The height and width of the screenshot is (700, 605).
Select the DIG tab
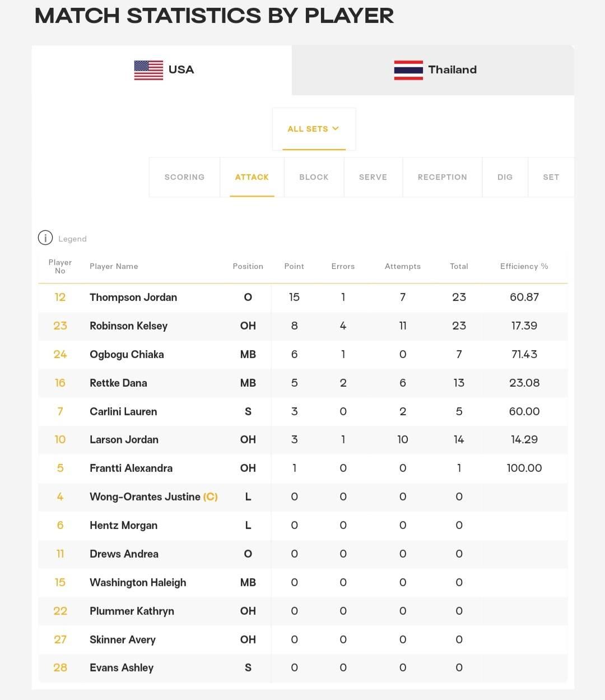[x=505, y=177]
